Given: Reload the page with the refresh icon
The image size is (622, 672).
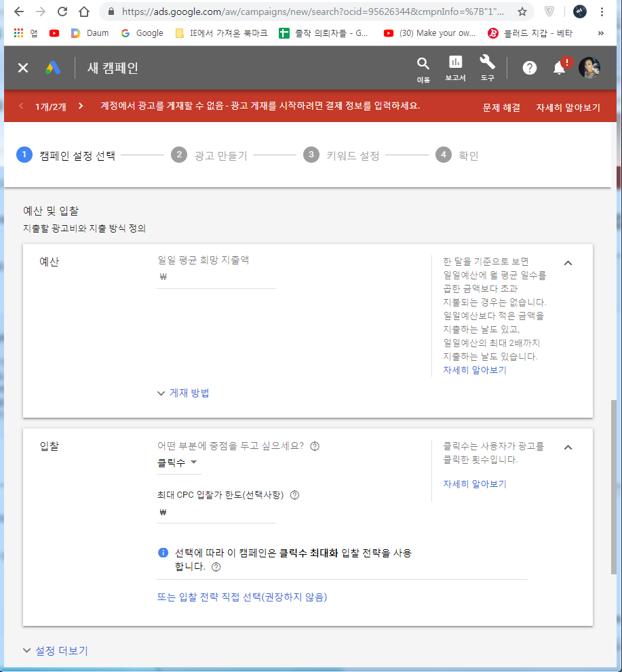Looking at the screenshot, I should [62, 12].
